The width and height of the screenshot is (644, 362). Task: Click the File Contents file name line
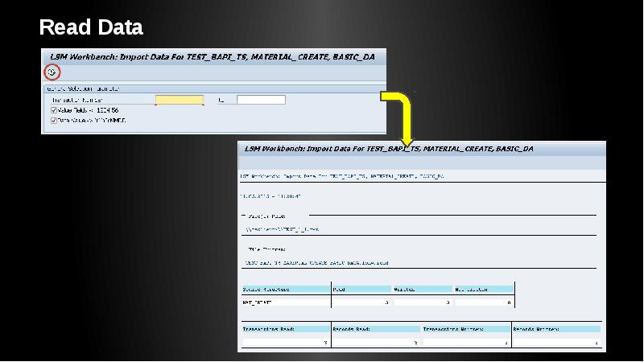tap(316, 263)
